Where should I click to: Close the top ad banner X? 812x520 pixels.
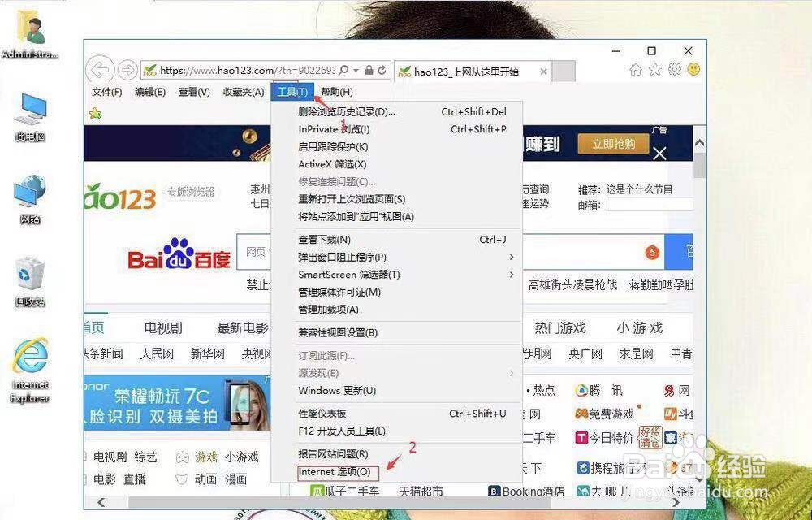(x=659, y=154)
